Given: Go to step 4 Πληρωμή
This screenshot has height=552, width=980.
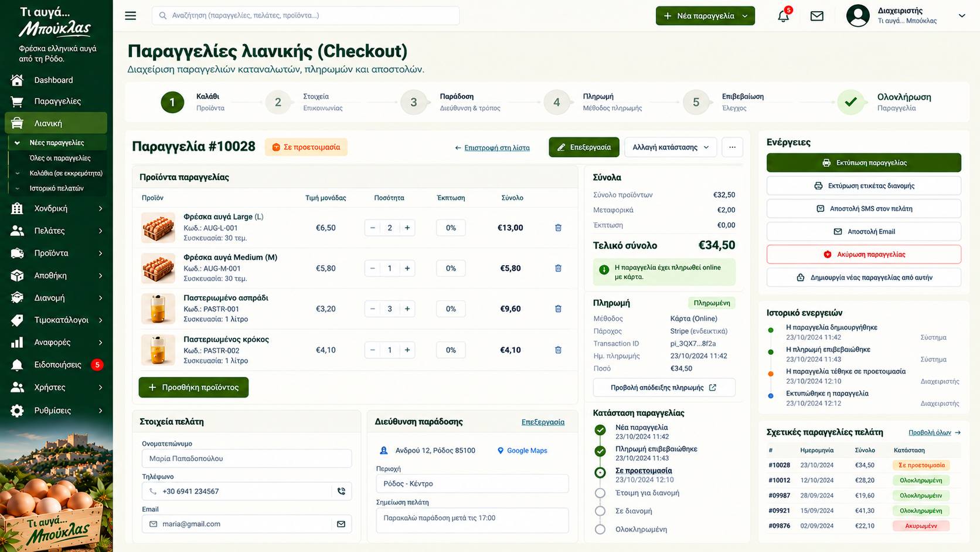Looking at the screenshot, I should click(556, 102).
